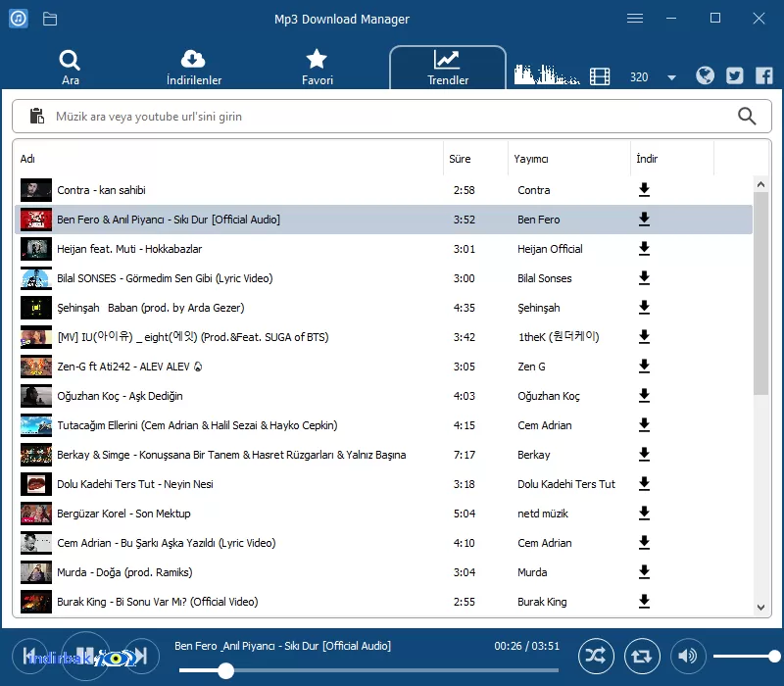Click the folder icon in title bar

click(50, 19)
